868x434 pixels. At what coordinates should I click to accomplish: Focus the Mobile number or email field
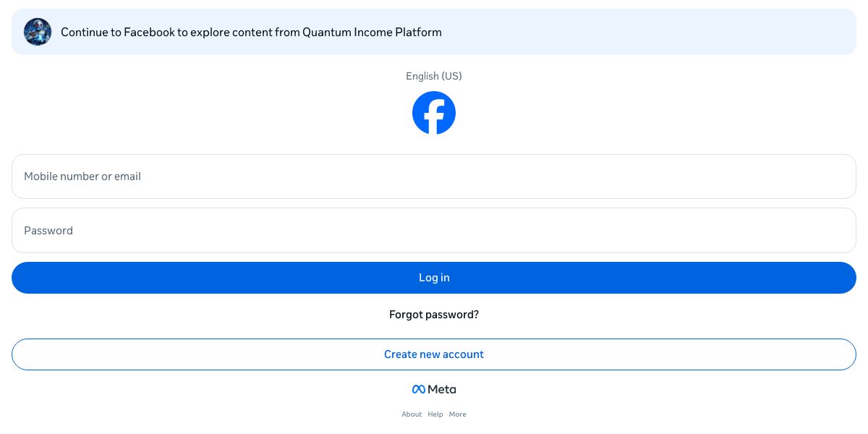click(x=434, y=176)
